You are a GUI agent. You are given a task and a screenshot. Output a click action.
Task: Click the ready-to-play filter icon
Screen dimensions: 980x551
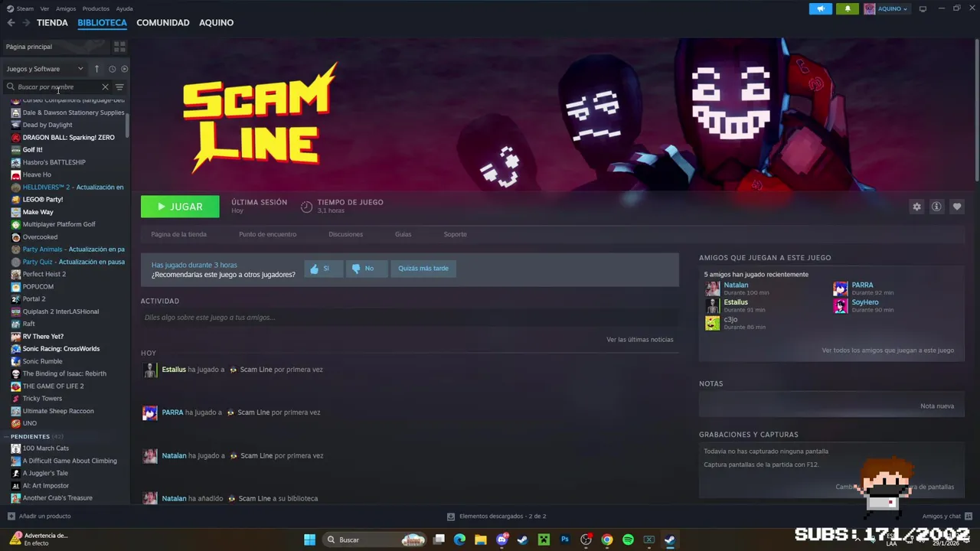tap(124, 69)
